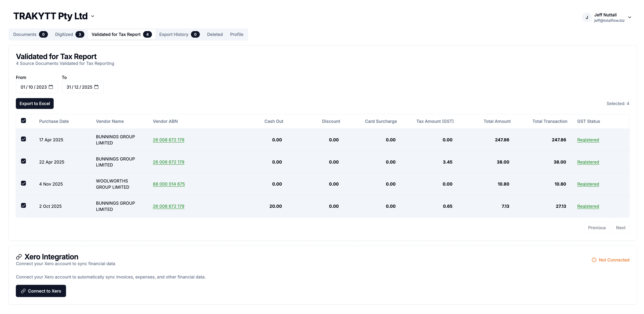Click the Digitized count badge 3
Image resolution: width=644 pixels, height=314 pixels.
[x=80, y=34]
